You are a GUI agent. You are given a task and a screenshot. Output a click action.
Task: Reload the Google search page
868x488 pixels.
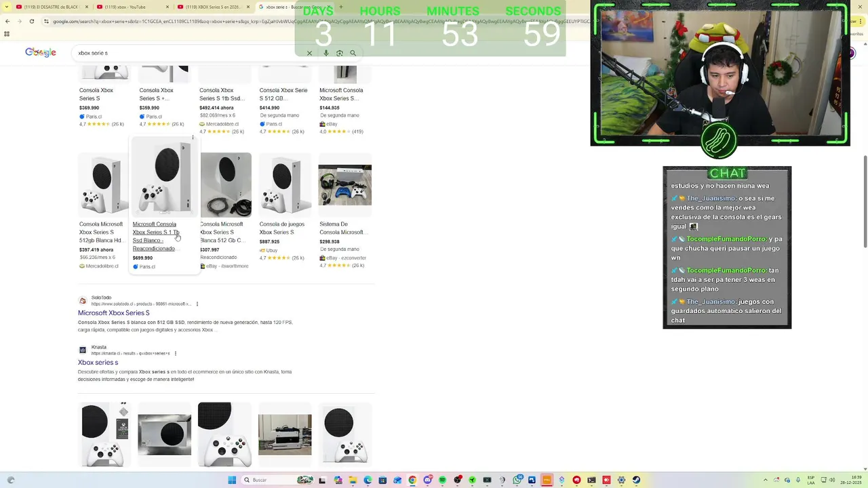pyautogui.click(x=32, y=21)
